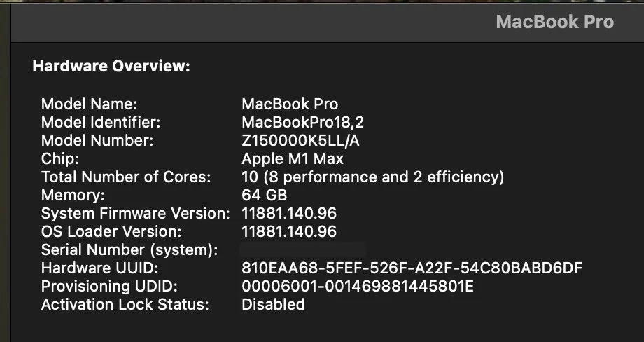Select the System Firmware Version number 11881.140.96
The height and width of the screenshot is (342, 644).
289,213
